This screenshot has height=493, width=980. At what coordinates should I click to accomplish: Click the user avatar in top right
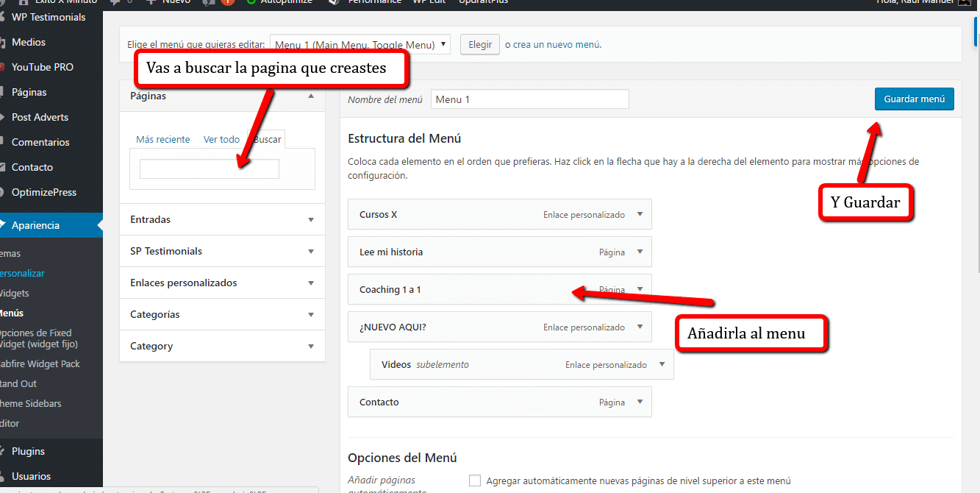pyautogui.click(x=964, y=2)
